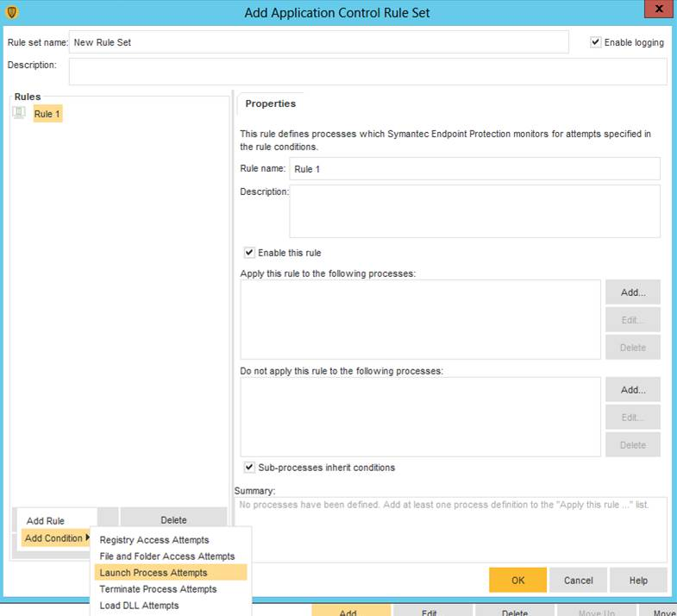
Task: Click Edit beside the apply processes list
Action: tap(633, 320)
